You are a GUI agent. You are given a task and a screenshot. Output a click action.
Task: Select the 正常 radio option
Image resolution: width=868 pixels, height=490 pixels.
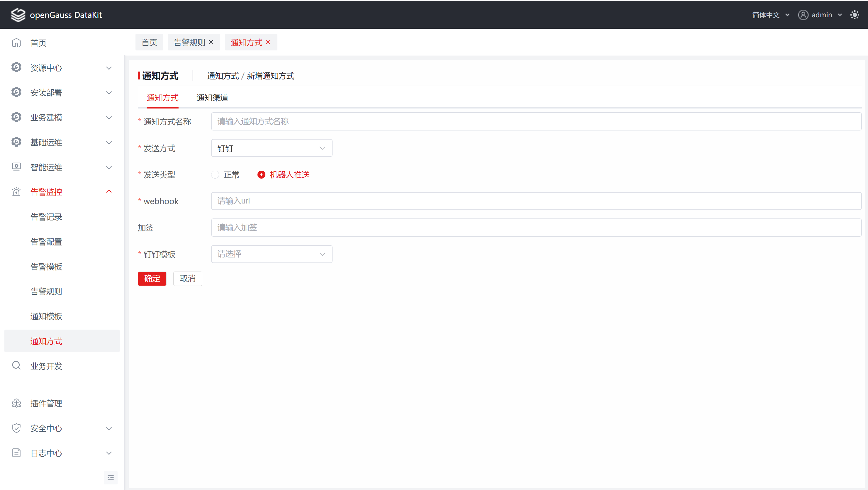coord(215,174)
